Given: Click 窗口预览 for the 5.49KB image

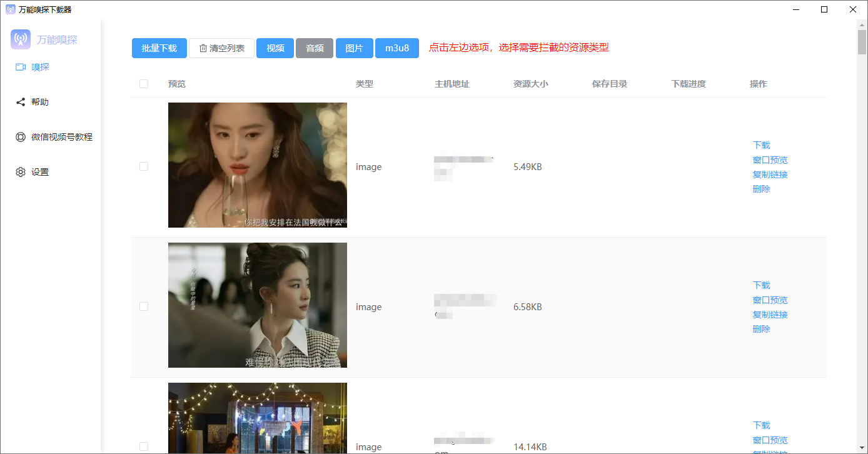Looking at the screenshot, I should click(x=770, y=160).
